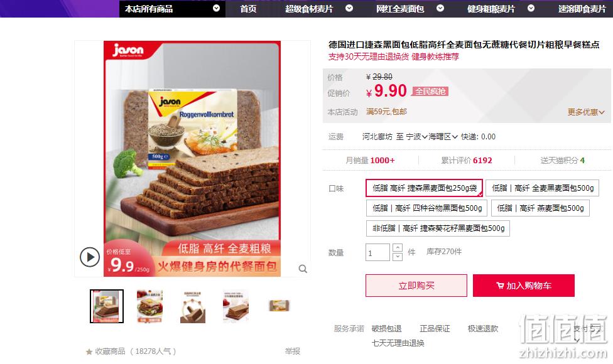Select the 葵花籽黑麦面包500g flavor
The image size is (613, 364).
pos(438,228)
